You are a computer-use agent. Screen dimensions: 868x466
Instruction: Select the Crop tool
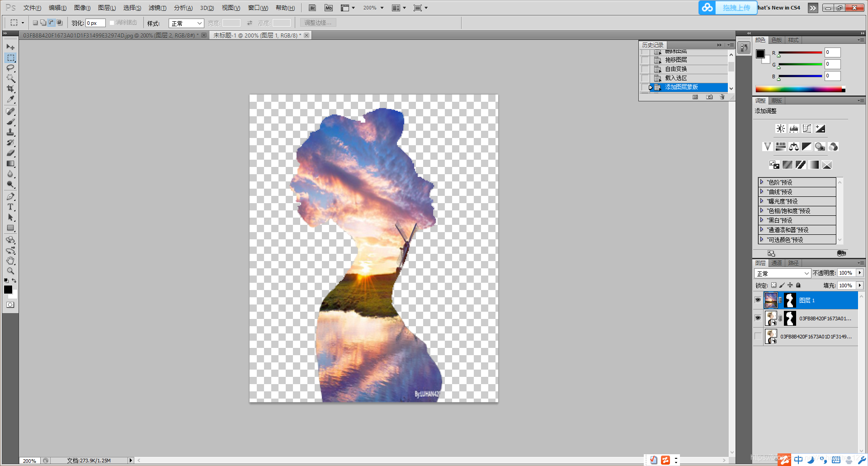[x=10, y=89]
